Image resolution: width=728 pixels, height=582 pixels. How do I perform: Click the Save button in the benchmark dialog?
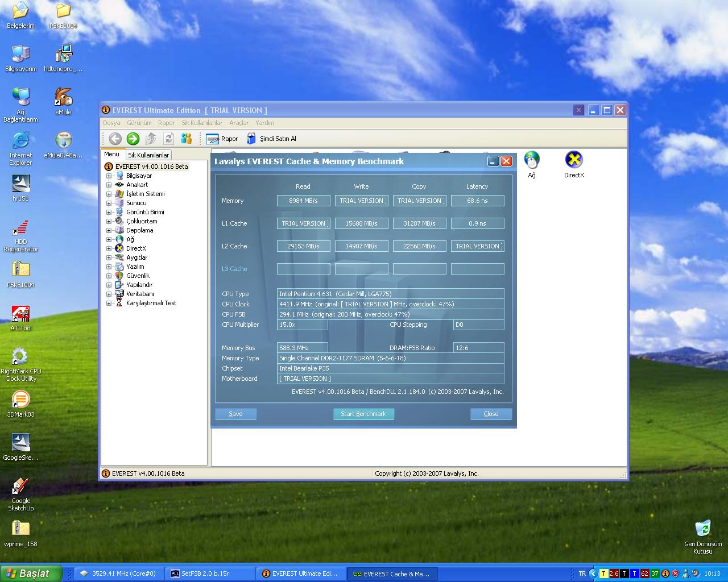(x=235, y=414)
